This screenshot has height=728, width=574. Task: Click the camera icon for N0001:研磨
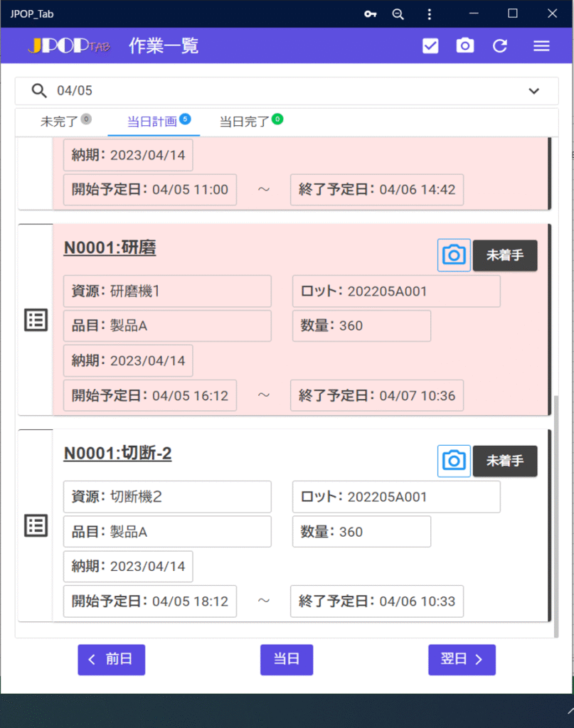[x=454, y=255]
